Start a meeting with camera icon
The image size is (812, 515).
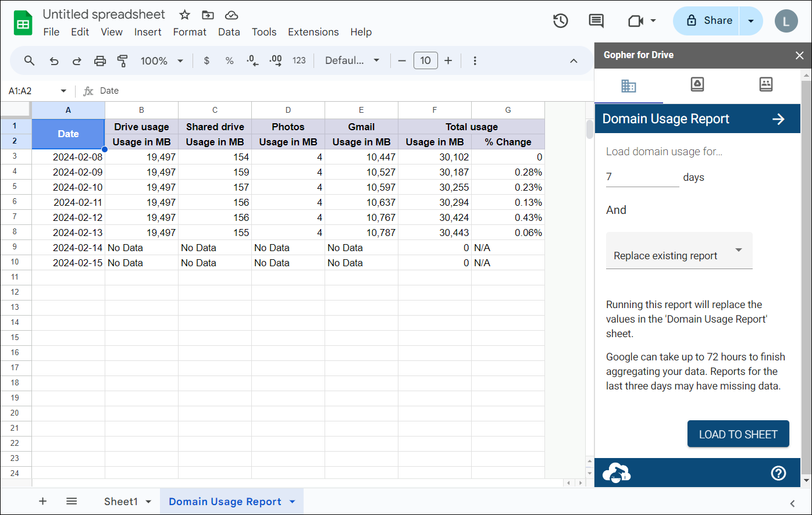(635, 21)
